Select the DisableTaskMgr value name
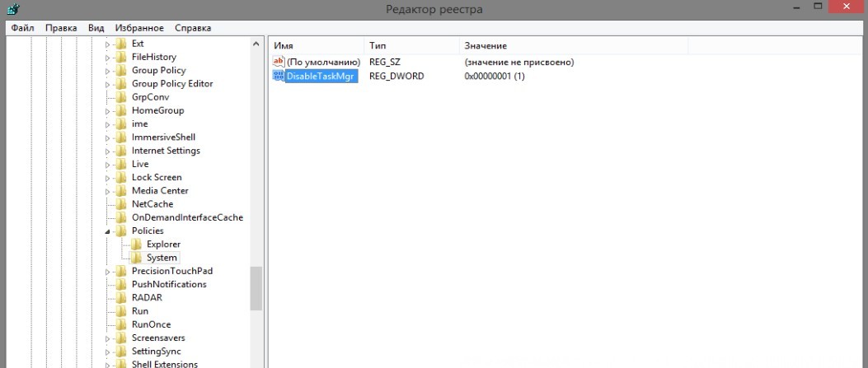The height and width of the screenshot is (368, 868). [321, 77]
